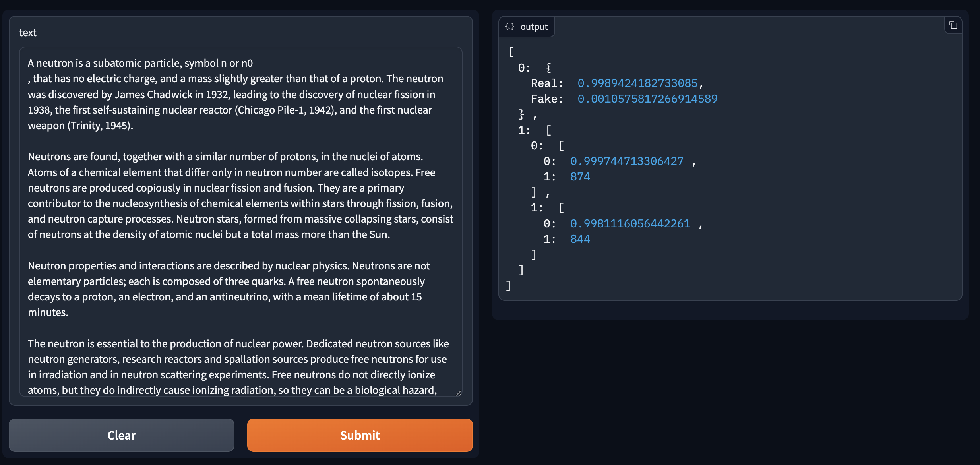
Task: Click the 'text' field label
Action: pyautogui.click(x=28, y=33)
